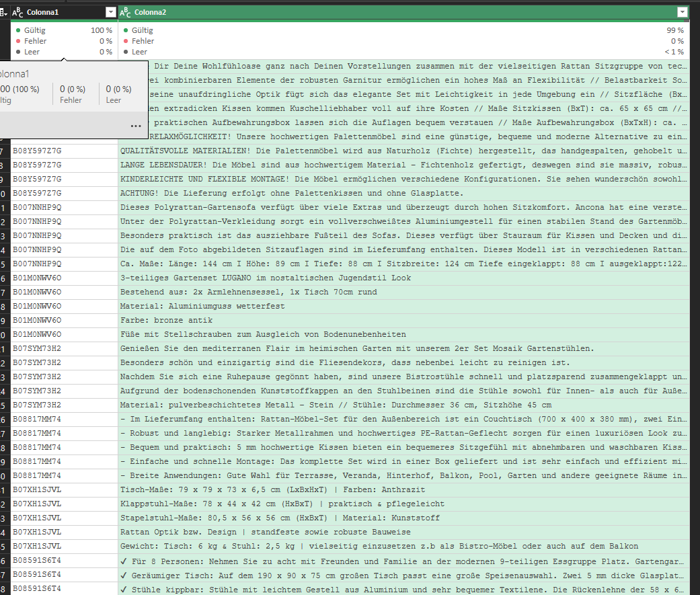Image resolution: width=700 pixels, height=595 pixels.
Task: Select the 'ACHTUNG! Die Lieferung erfolgt' cell
Action: click(403, 193)
